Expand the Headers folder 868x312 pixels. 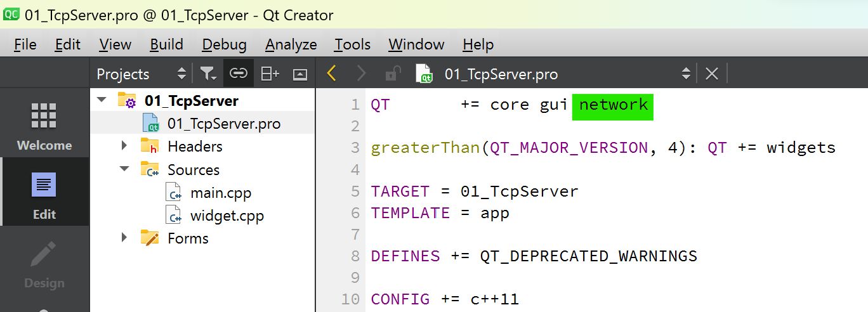[124, 146]
